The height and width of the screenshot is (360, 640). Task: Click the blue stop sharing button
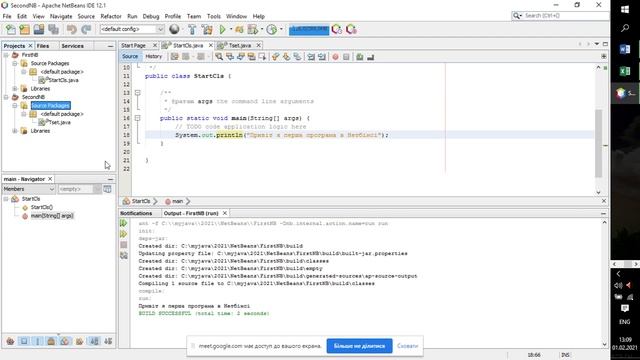click(359, 346)
